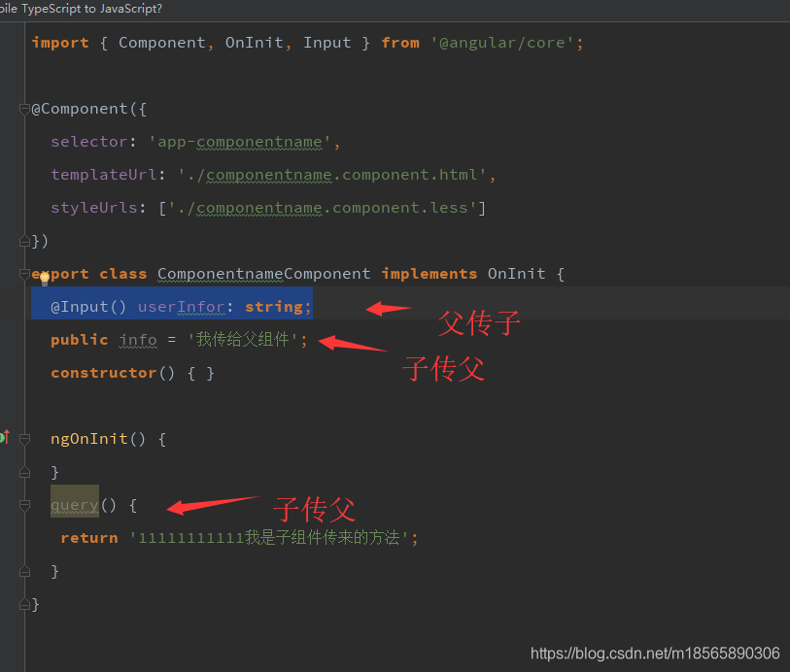The height and width of the screenshot is (672, 790).
Task: Click 'OnInit' after the implements keyword
Action: point(516,274)
